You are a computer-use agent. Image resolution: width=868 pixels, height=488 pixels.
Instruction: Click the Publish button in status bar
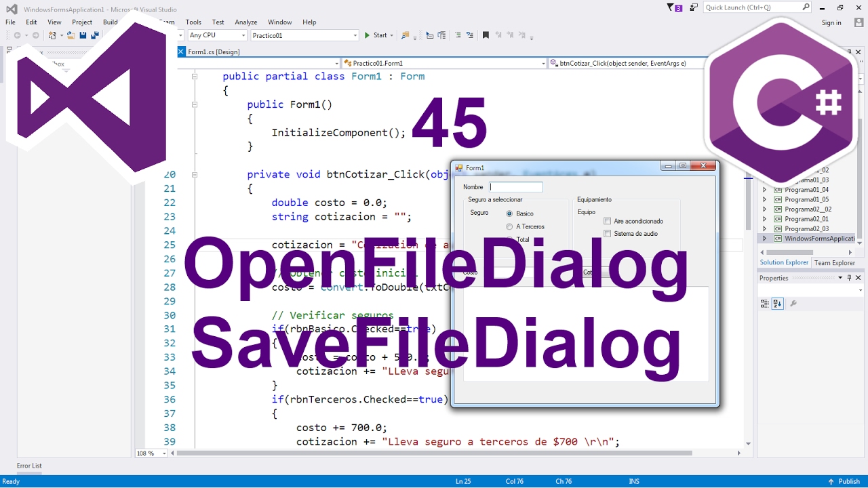coord(844,481)
